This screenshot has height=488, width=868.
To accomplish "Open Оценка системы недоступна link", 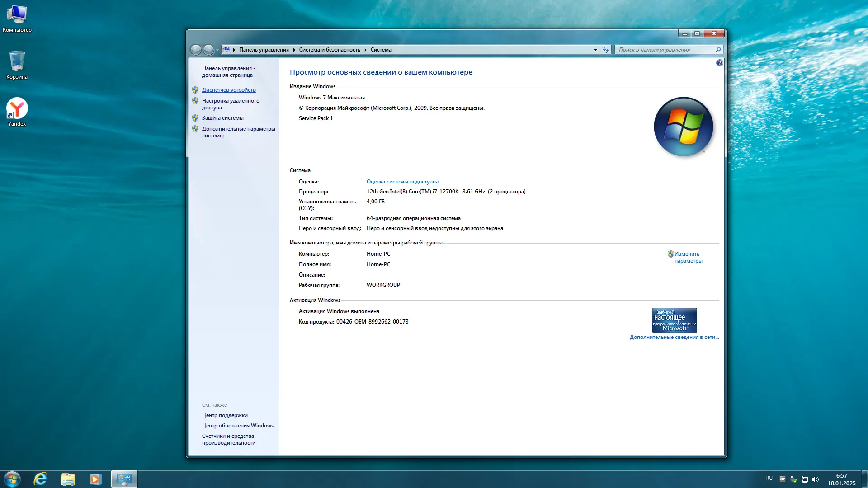I will tap(402, 182).
